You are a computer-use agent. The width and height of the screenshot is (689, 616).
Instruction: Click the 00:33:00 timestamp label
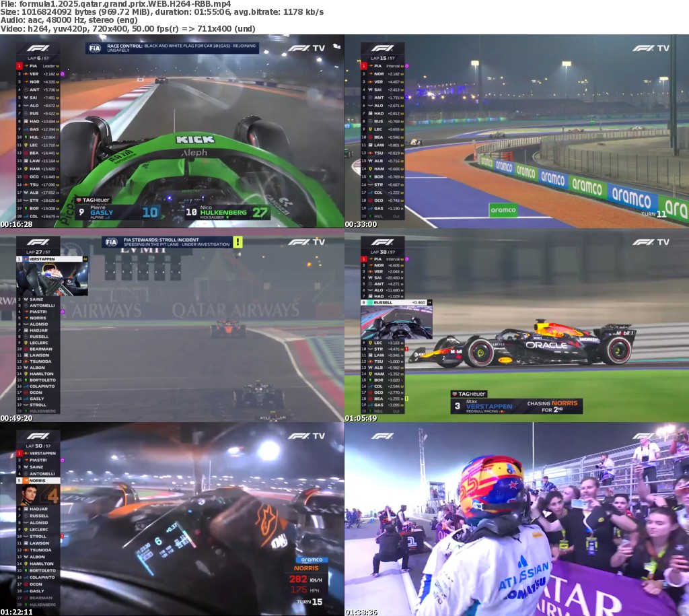coord(359,224)
